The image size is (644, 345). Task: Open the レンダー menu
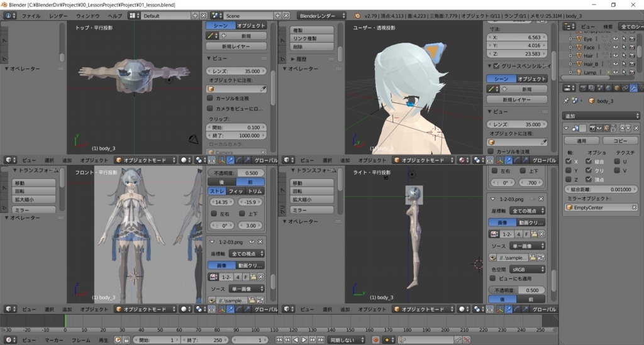(58, 16)
